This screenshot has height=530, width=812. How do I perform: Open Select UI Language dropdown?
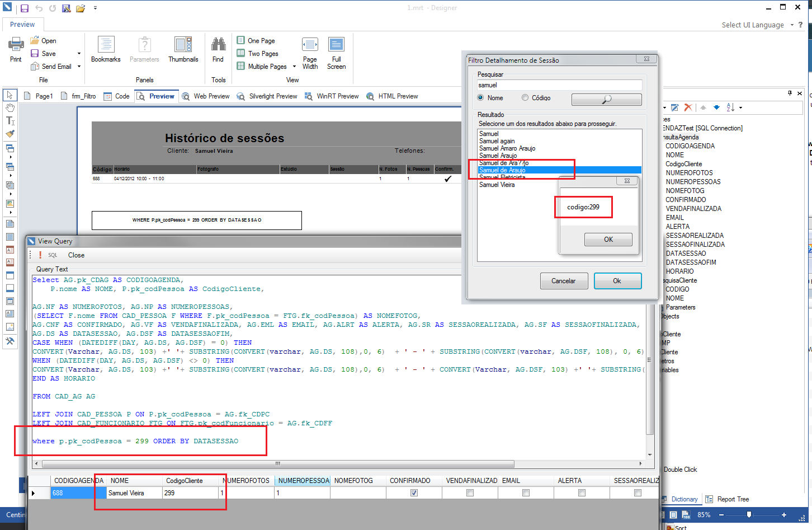pos(792,25)
